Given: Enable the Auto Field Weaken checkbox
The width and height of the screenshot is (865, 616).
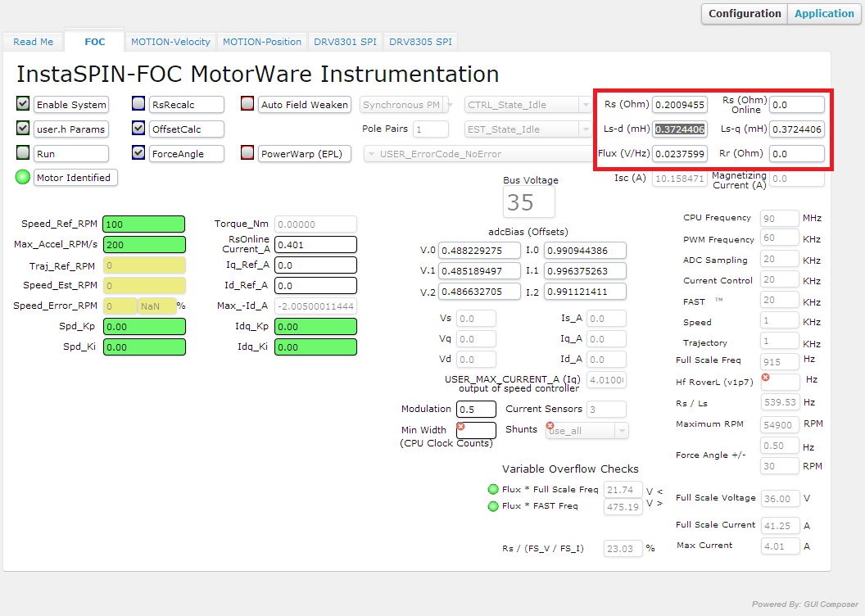Looking at the screenshot, I should point(247,103).
